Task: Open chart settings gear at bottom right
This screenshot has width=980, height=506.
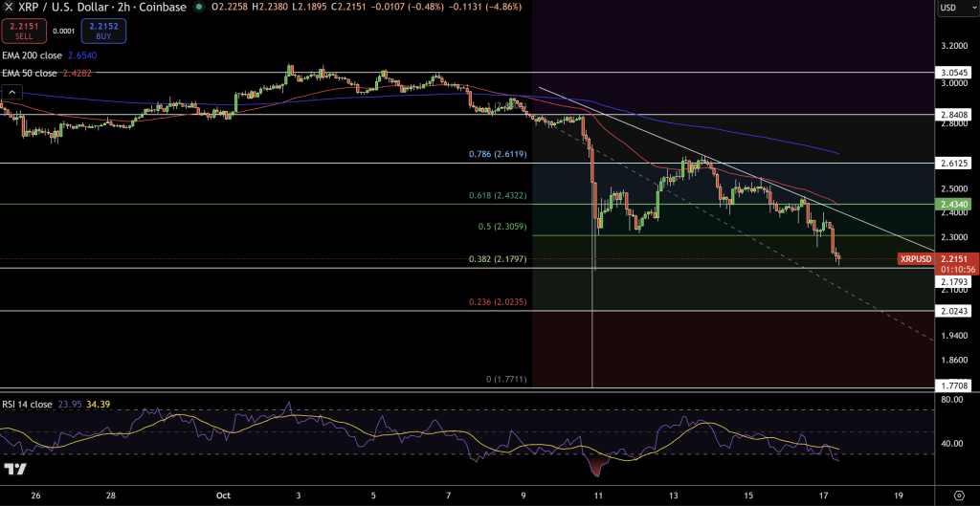Action: [958, 496]
